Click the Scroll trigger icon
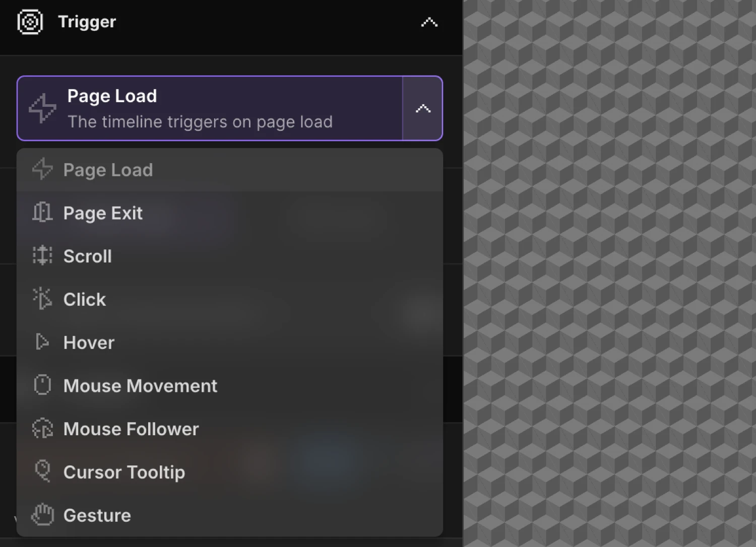This screenshot has width=756, height=547. pos(42,256)
